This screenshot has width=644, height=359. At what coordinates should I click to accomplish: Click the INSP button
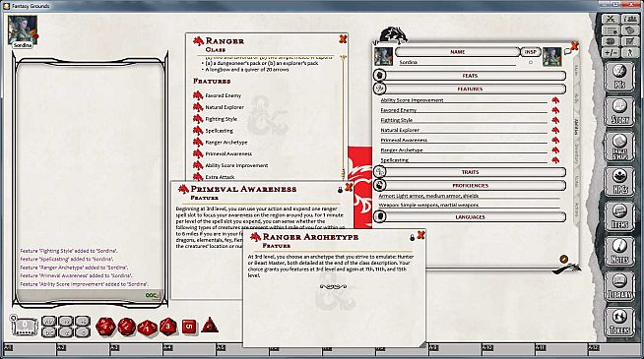[530, 52]
